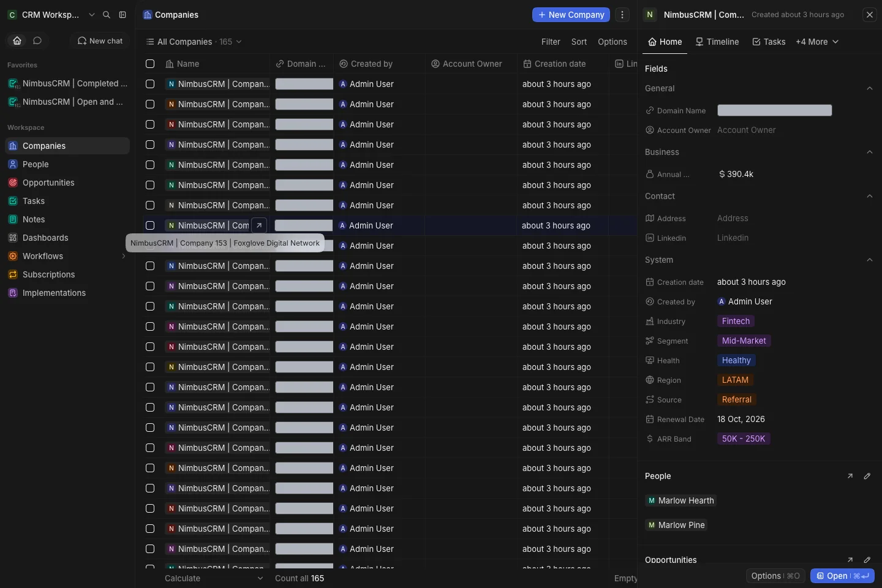Open the chat bubble icon tab
Viewport: 882px width, 588px height.
(x=37, y=40)
